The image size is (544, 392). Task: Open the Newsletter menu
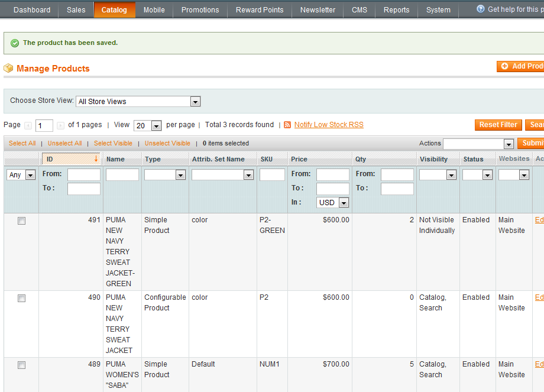[318, 9]
